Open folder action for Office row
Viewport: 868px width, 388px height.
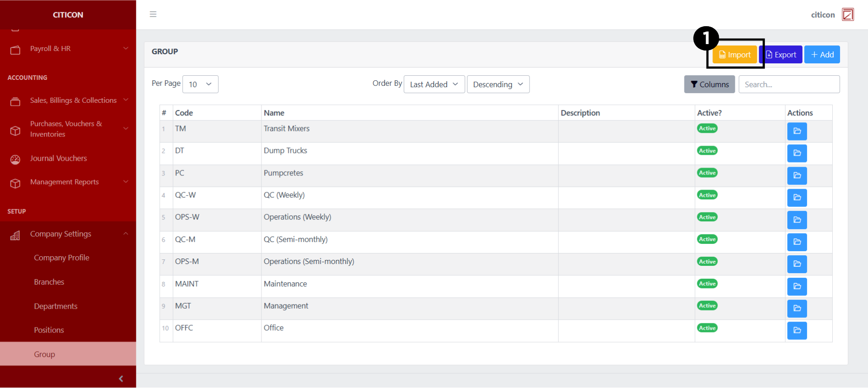[797, 330]
